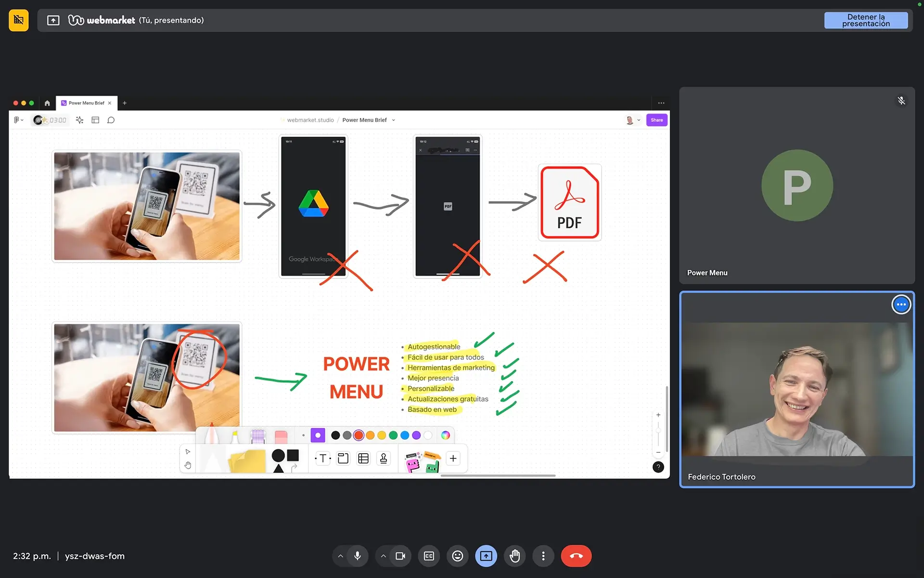
Task: Open the FigJam home icon
Action: tap(47, 103)
